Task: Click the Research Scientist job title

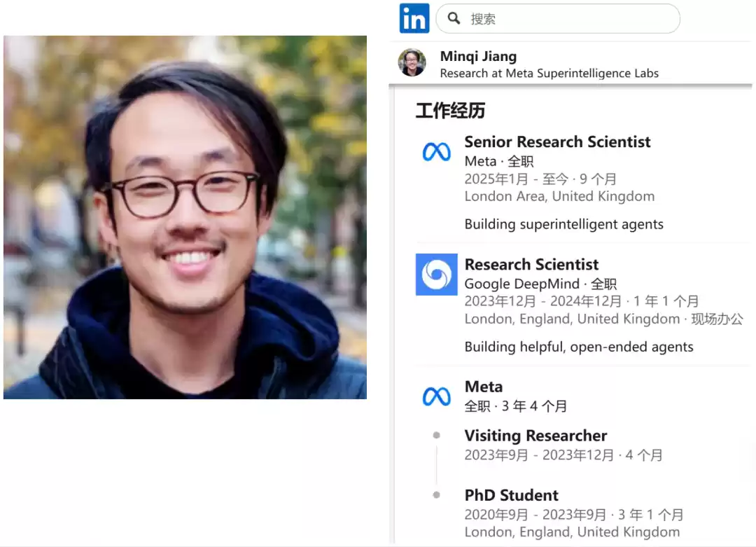Action: [531, 265]
